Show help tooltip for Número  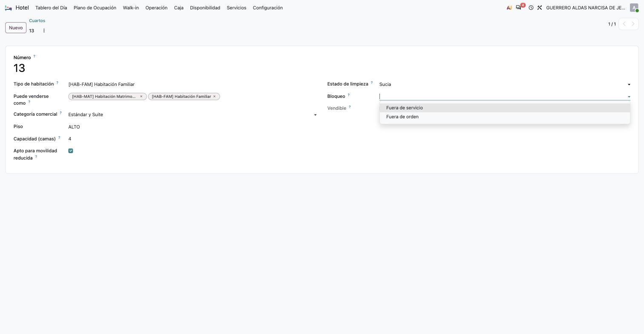tap(34, 56)
